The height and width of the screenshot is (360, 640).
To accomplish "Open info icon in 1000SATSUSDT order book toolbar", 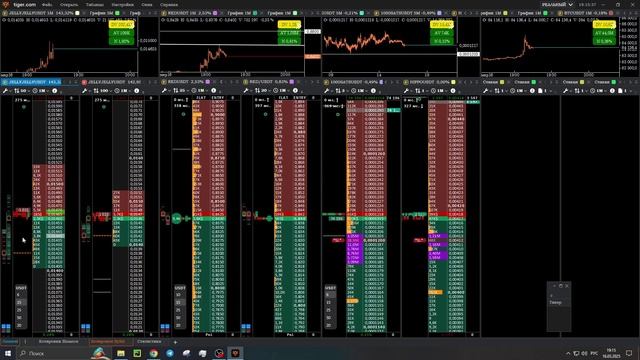I will 373,91.
